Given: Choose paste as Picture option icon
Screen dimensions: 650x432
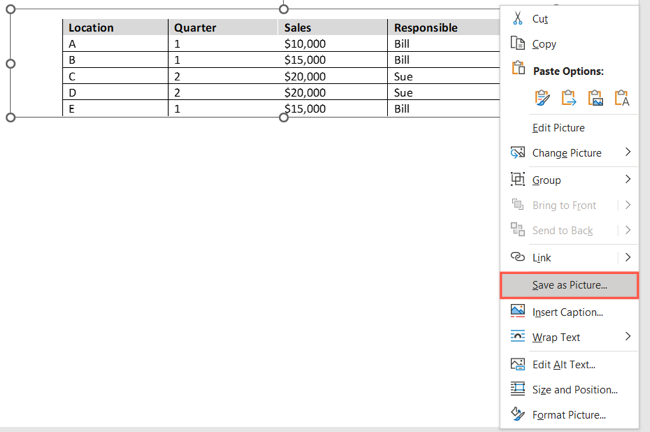Looking at the screenshot, I should (595, 98).
